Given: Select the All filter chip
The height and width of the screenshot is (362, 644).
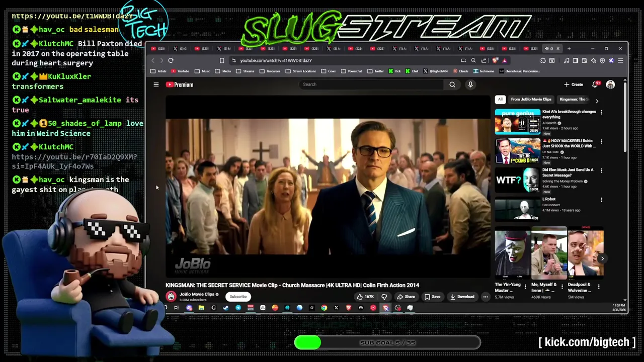Looking at the screenshot, I should tap(500, 100).
